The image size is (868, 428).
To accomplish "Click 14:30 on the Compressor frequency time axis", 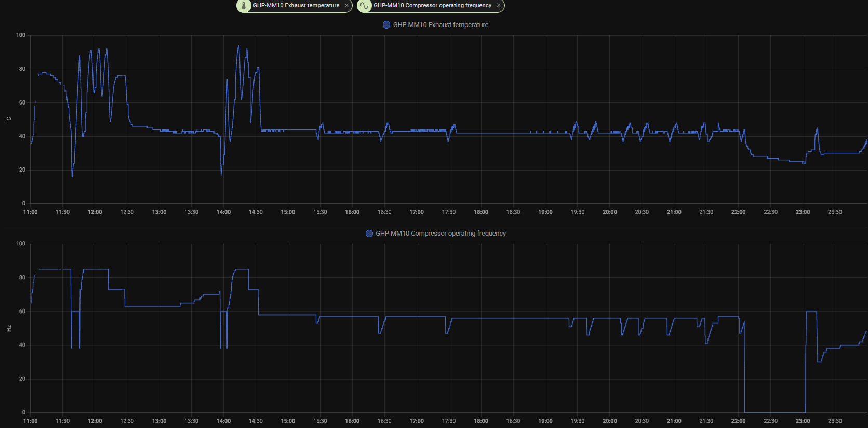I will point(256,421).
